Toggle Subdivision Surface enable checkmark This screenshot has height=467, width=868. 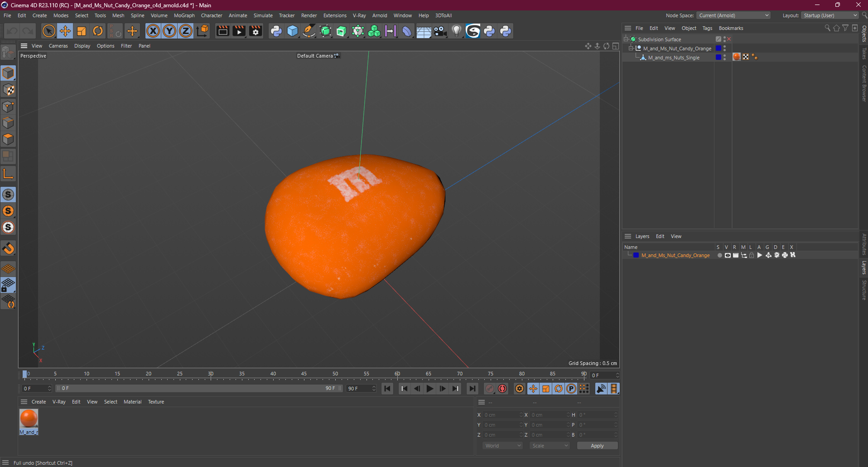point(729,39)
